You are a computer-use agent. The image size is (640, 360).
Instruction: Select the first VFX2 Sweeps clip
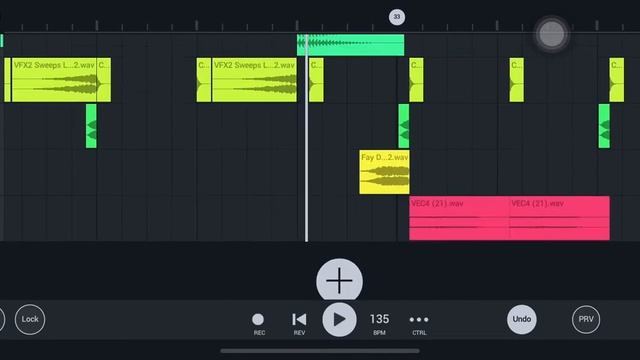click(x=54, y=80)
